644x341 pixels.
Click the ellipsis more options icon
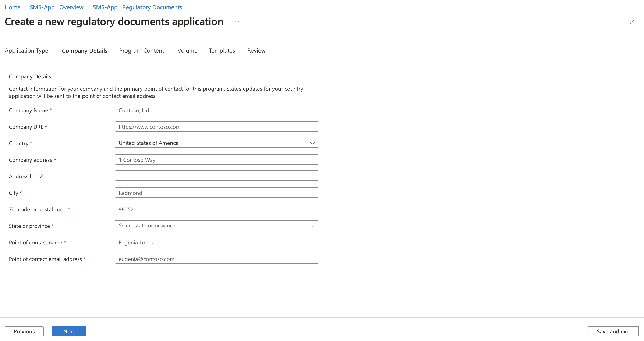[x=237, y=22]
